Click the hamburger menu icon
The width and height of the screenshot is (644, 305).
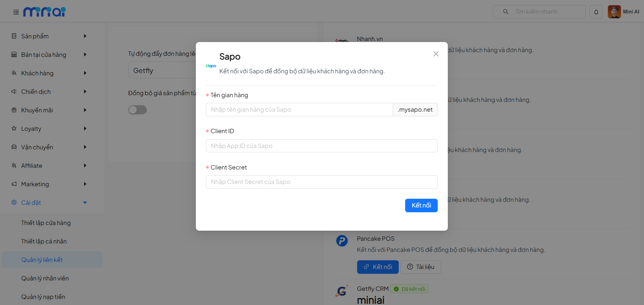tap(15, 11)
